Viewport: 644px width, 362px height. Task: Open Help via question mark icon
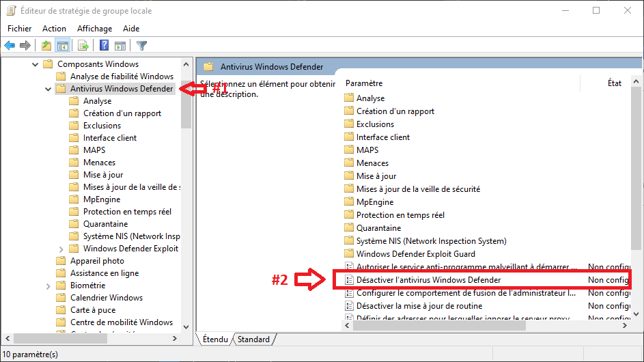104,45
